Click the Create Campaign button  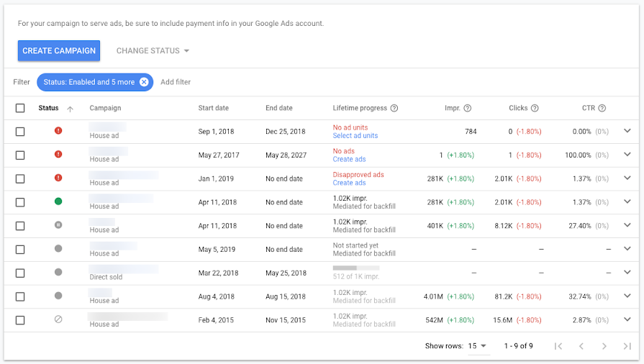point(59,51)
